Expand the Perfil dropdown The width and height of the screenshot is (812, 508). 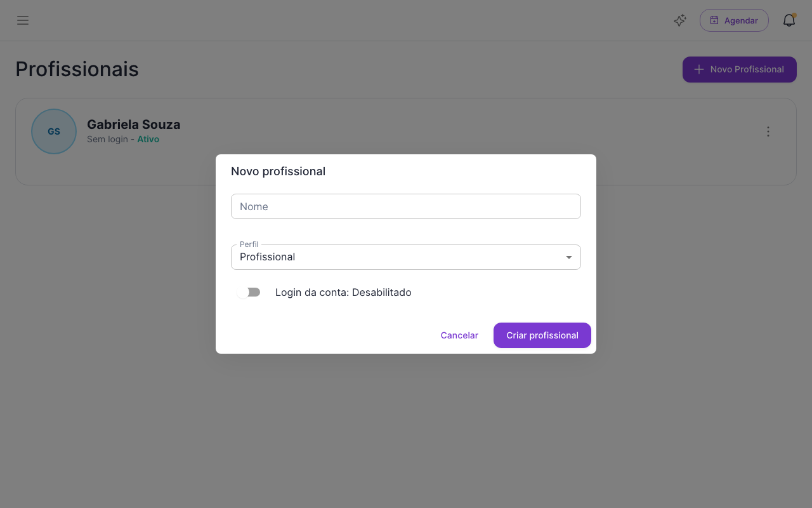click(406, 257)
